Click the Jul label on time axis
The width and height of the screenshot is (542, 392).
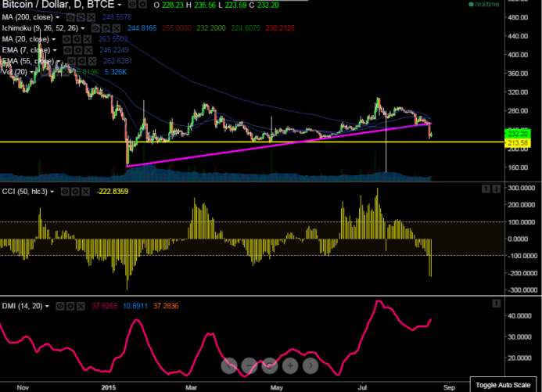(362, 387)
